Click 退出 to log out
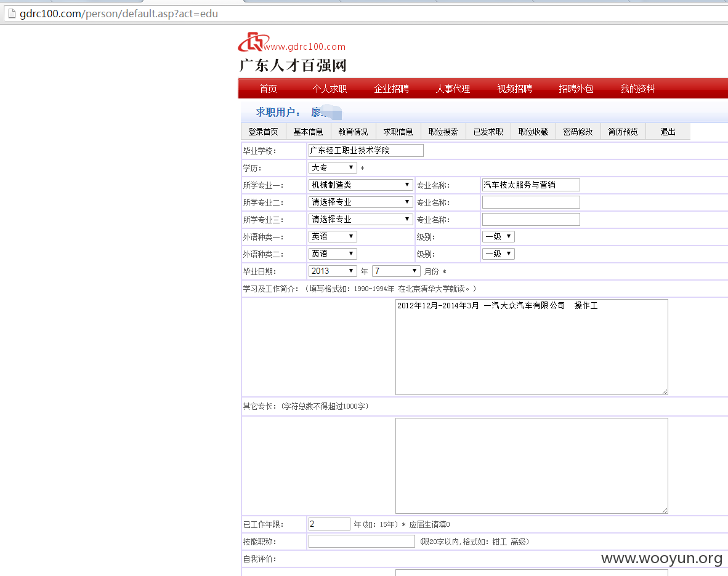 668,132
